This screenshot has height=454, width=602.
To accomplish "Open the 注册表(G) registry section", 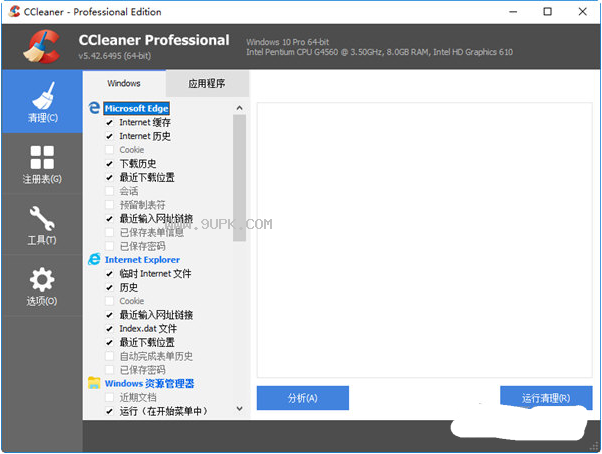I will [42, 164].
